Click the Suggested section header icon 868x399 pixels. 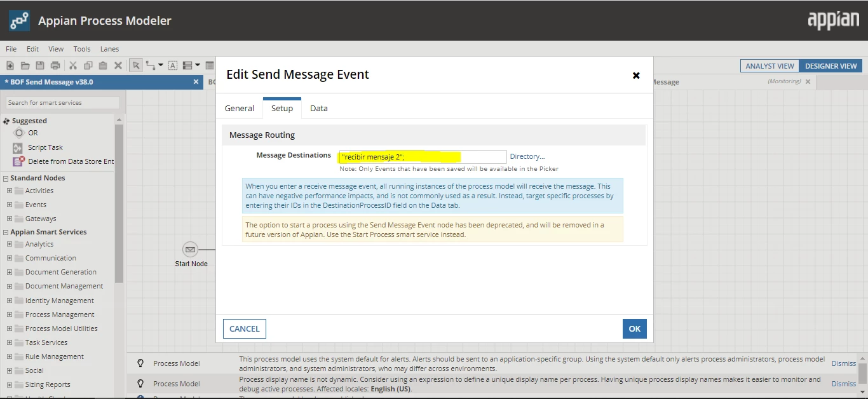6,121
